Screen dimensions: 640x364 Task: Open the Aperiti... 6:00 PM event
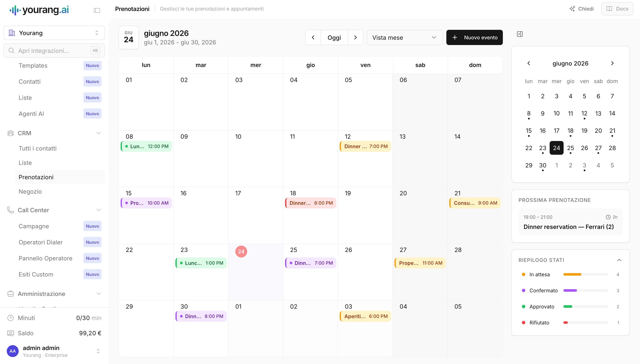point(365,316)
